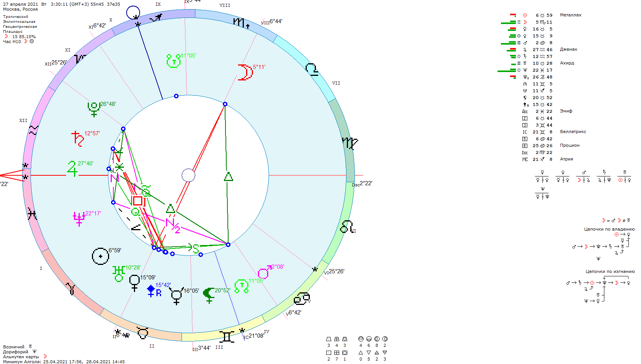Click the Scorpio sign glyph on the zodiac ring
Screen dimensions: 641x364
[x=241, y=22]
